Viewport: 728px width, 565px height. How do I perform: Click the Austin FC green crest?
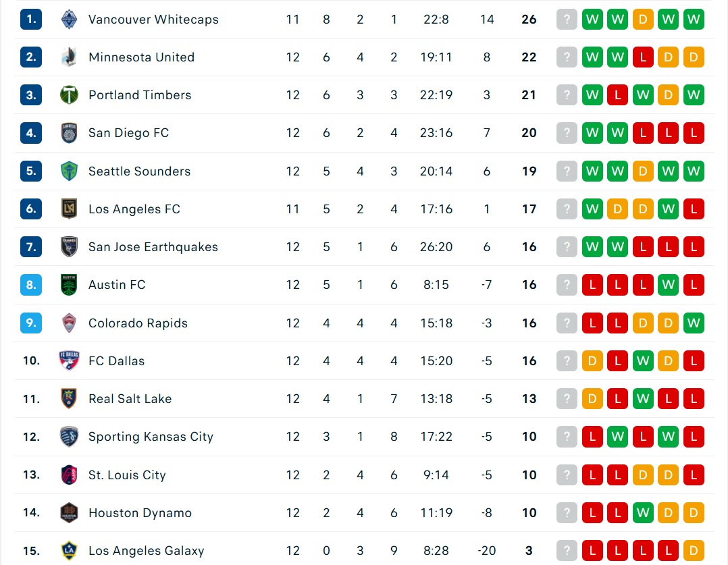click(x=69, y=285)
